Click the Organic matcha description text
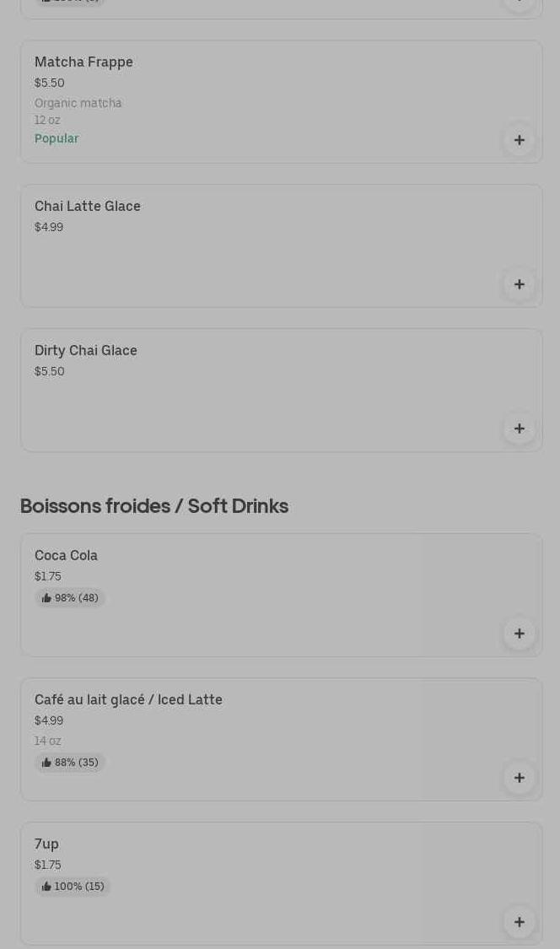The width and height of the screenshot is (560, 949). (x=78, y=103)
